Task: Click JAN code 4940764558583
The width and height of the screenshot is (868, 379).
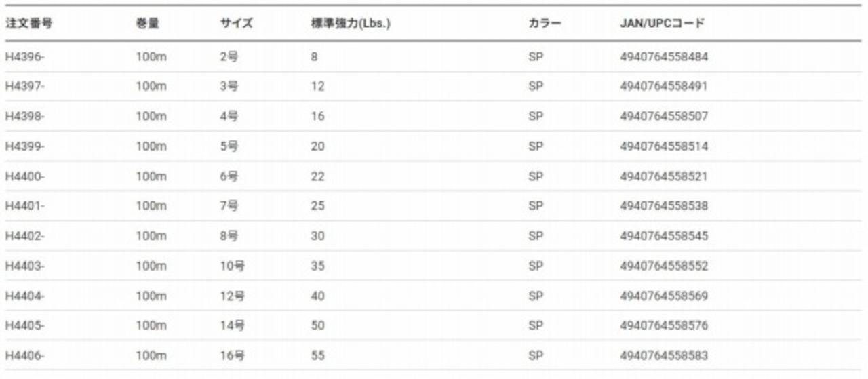Action: [x=663, y=355]
